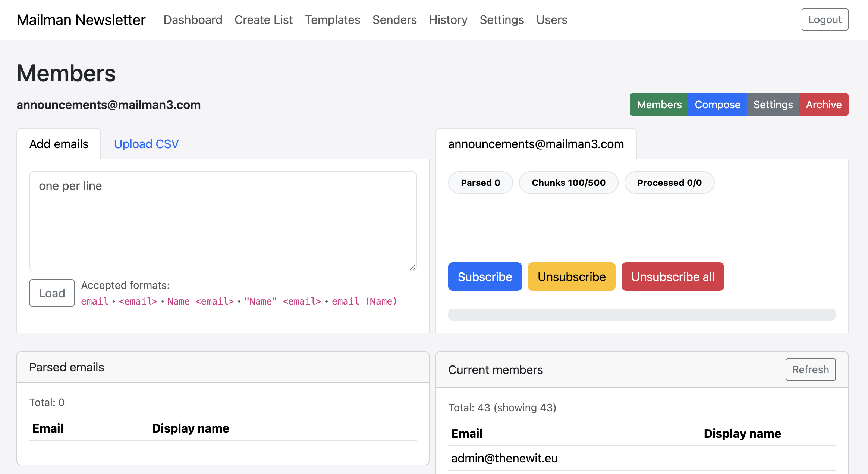The image size is (868, 474).
Task: Open Settings in the top navbar
Action: pos(501,19)
